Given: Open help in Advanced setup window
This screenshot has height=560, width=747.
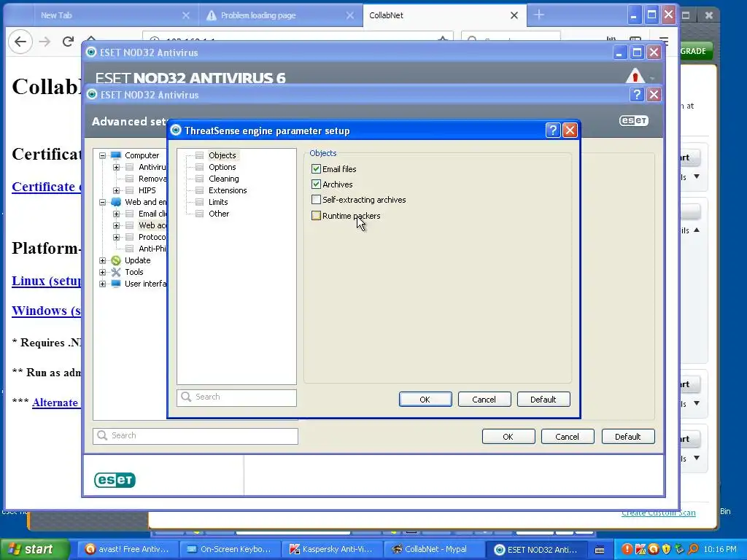Looking at the screenshot, I should tap(637, 95).
